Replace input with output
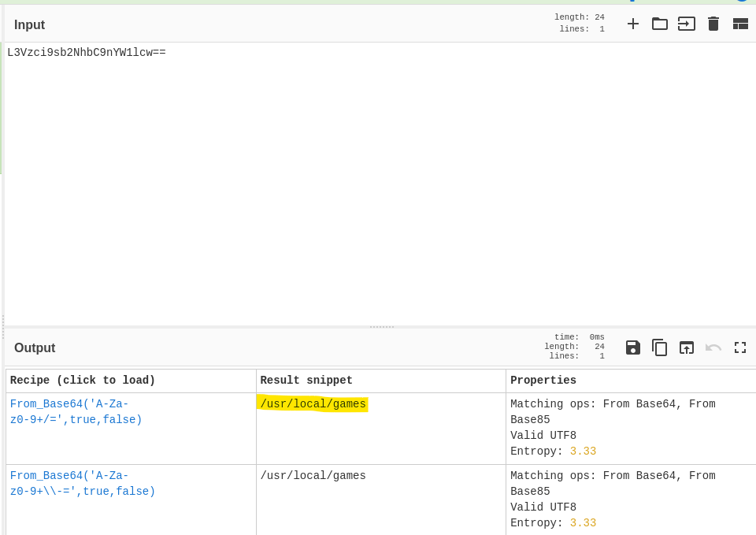The width and height of the screenshot is (756, 535). click(687, 347)
